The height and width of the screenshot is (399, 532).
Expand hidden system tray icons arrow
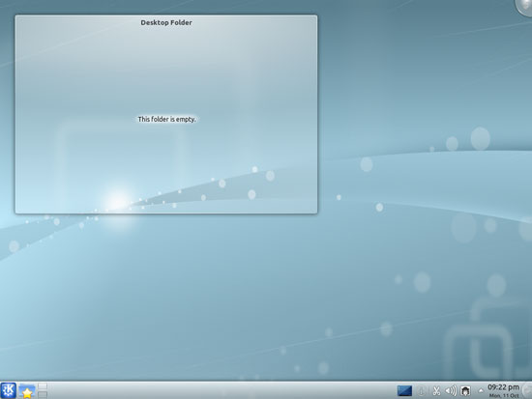[481, 391]
